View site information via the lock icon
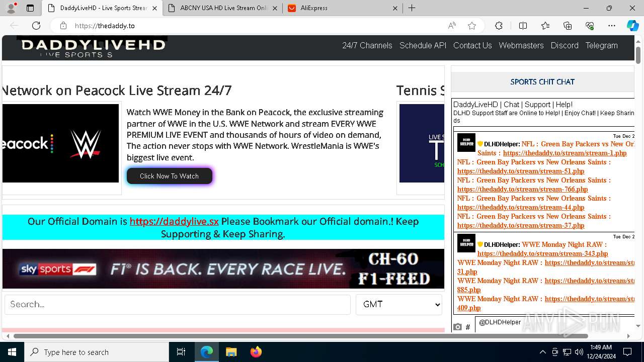Screen dimensions: 644x362 click(63, 26)
